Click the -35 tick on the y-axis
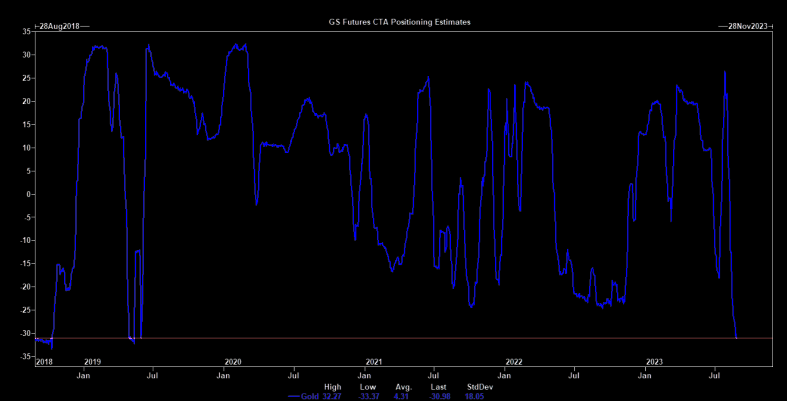Image resolution: width=787 pixels, height=401 pixels. pos(25,356)
